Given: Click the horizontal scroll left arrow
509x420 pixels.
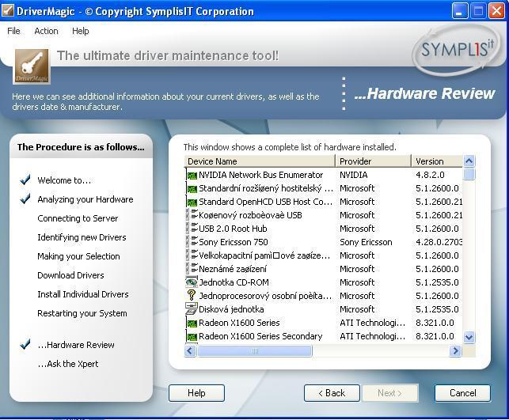Looking at the screenshot, I should 190,350.
